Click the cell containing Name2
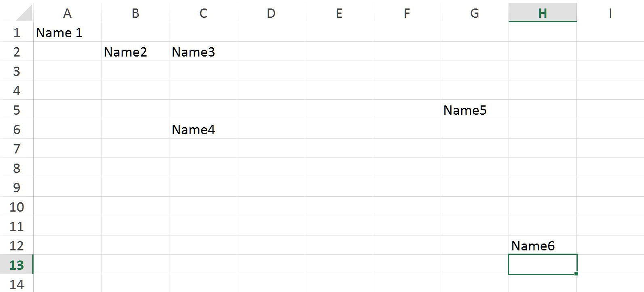Viewport: 644px width, 292px height. pos(135,52)
